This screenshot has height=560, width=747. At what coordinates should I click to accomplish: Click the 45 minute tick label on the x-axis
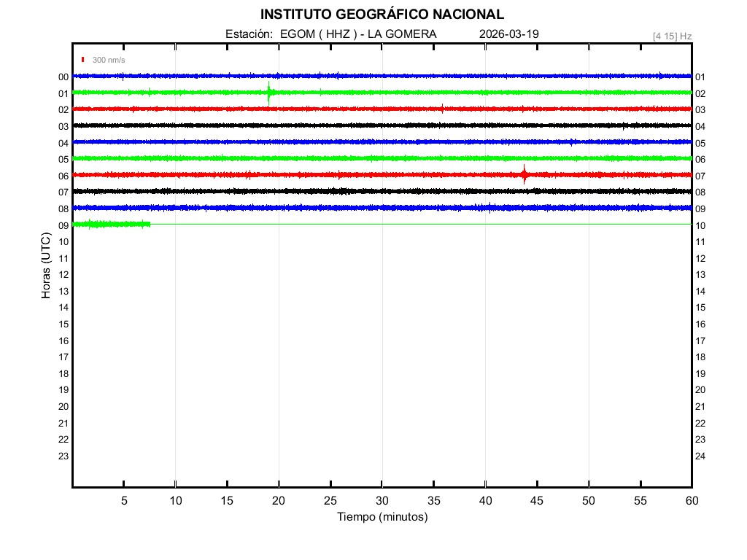click(536, 500)
